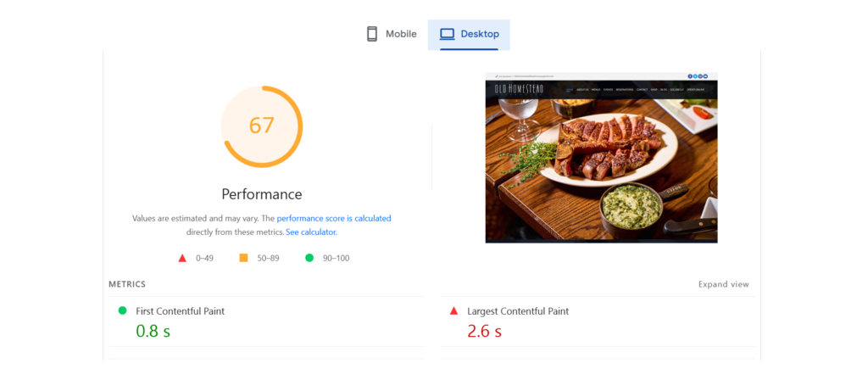868x380 pixels.
Task: Click the Largest Contentful Paint label
Action: click(518, 311)
